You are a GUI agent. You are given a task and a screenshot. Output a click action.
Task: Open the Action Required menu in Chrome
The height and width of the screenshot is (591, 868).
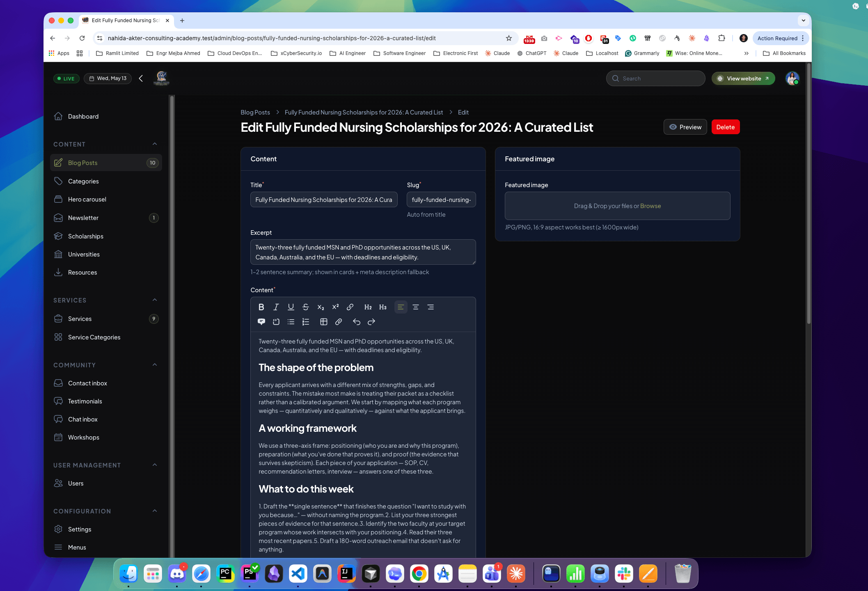pyautogui.click(x=781, y=38)
